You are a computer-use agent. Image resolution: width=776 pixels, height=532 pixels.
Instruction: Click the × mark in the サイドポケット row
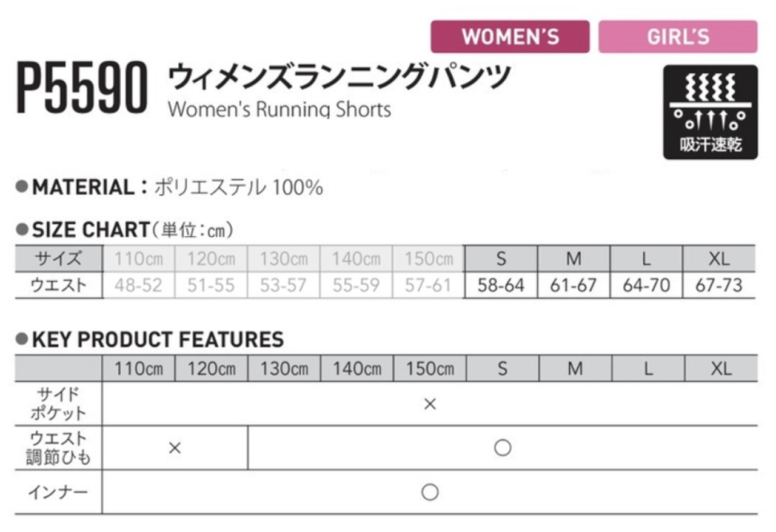(430, 404)
